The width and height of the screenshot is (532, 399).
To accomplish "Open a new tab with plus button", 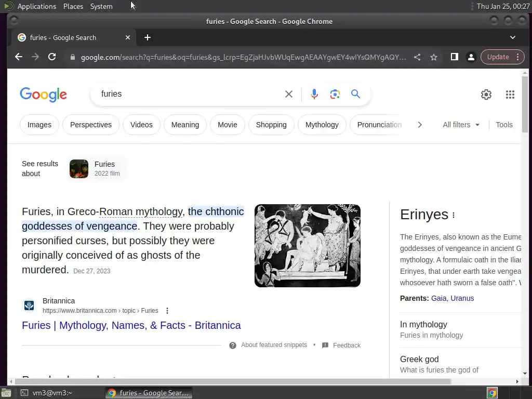I will [x=147, y=37].
